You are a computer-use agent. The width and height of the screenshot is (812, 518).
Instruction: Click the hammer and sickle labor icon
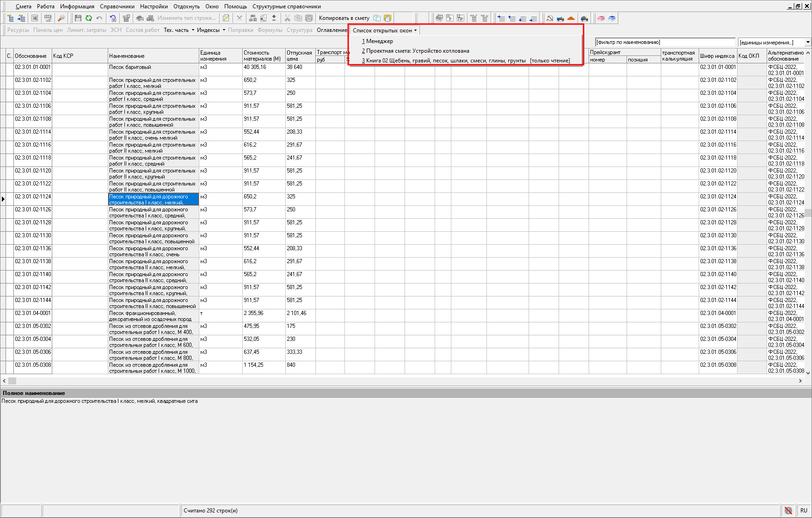tap(550, 18)
